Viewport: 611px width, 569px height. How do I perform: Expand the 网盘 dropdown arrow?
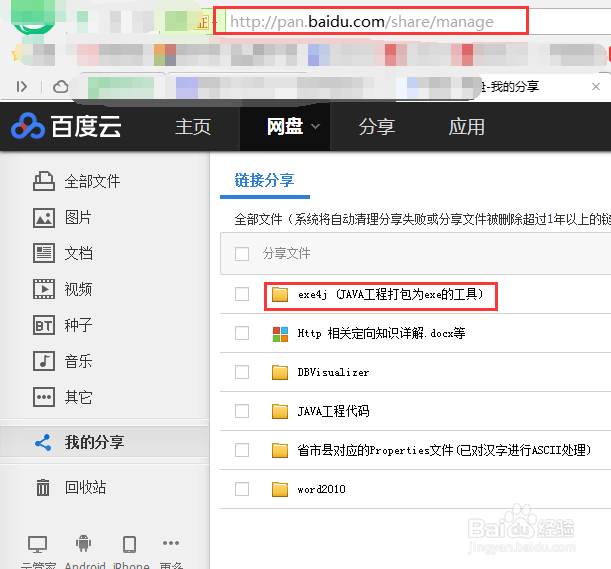[316, 126]
